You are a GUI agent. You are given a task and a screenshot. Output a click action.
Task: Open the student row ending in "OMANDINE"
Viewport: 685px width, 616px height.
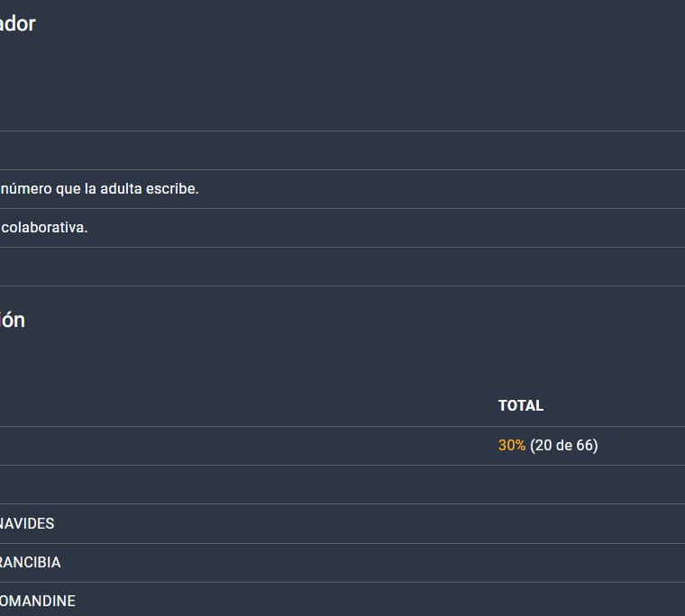tap(37, 601)
